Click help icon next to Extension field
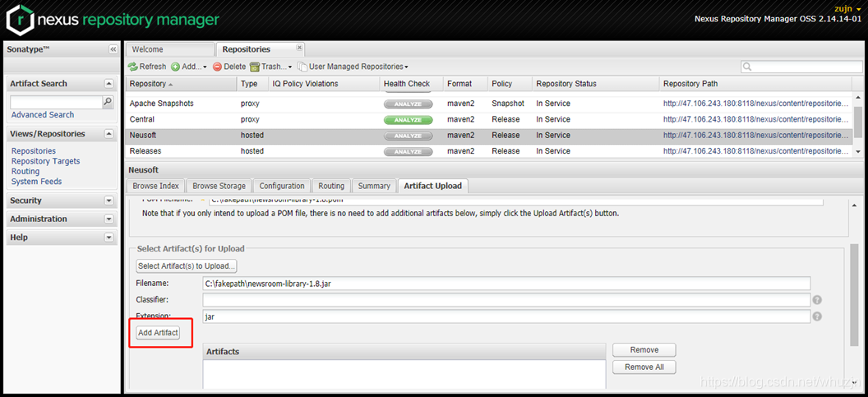Viewport: 868px width, 397px height. (x=817, y=316)
